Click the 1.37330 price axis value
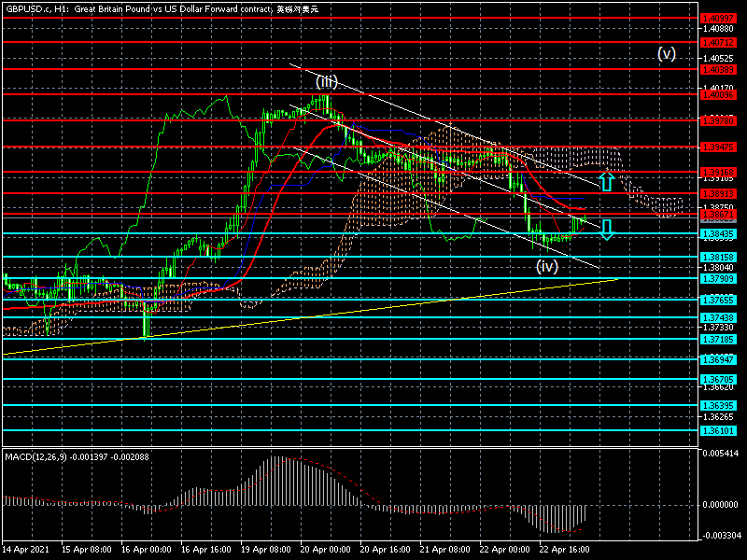Image resolution: width=747 pixels, height=560 pixels. click(718, 328)
